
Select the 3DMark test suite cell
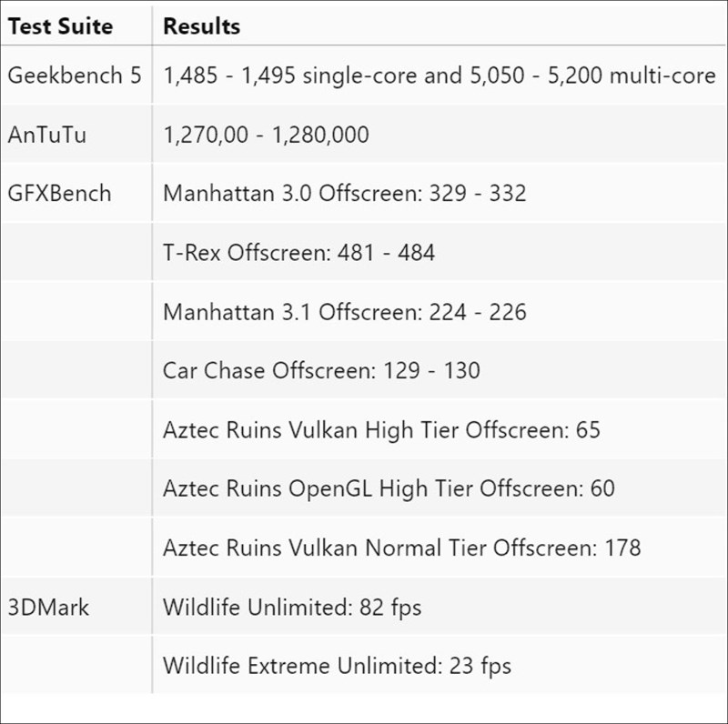point(48,607)
